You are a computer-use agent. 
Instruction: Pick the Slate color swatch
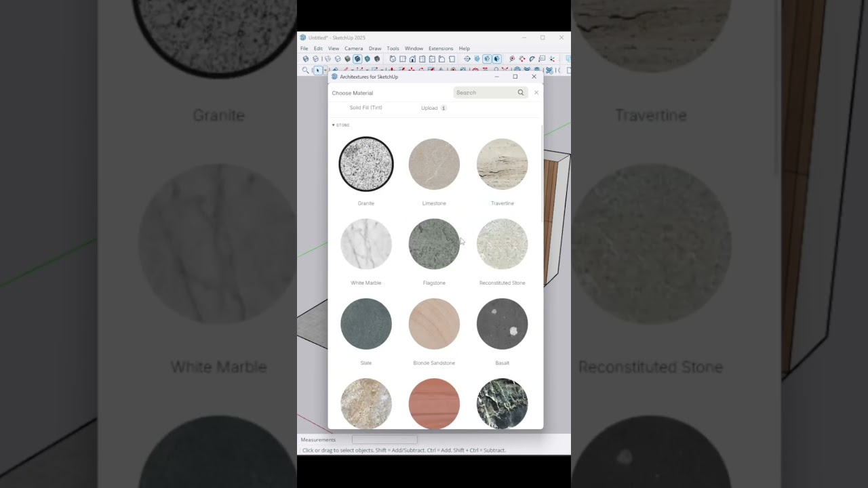pyautogui.click(x=366, y=324)
